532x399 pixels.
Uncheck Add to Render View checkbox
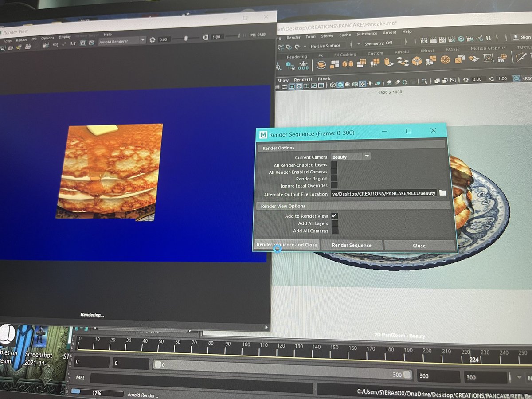coord(335,216)
